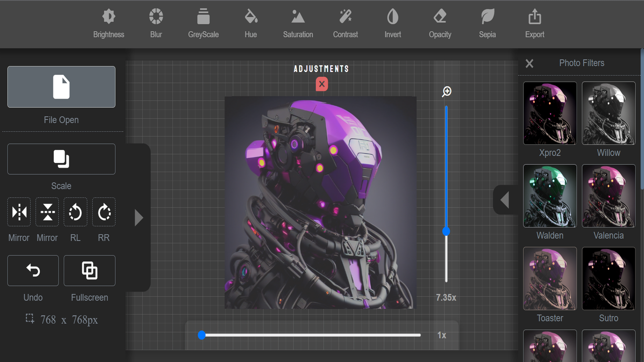The height and width of the screenshot is (362, 644).
Task: Click the bottom 1x zoom slider handle
Action: click(x=202, y=335)
